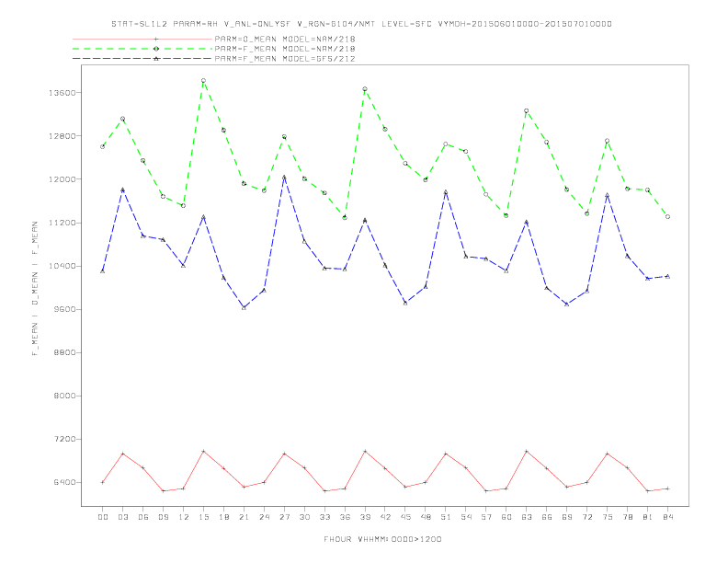
Task: Click the x-axis tick label 03
Action: 123,517
